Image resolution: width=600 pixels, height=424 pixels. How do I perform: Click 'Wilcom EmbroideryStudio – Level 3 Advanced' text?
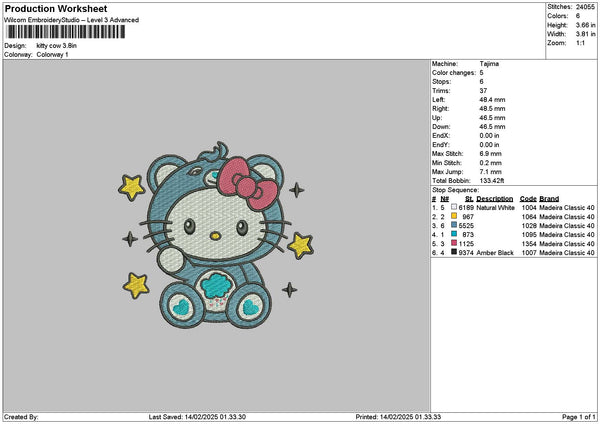click(x=72, y=20)
